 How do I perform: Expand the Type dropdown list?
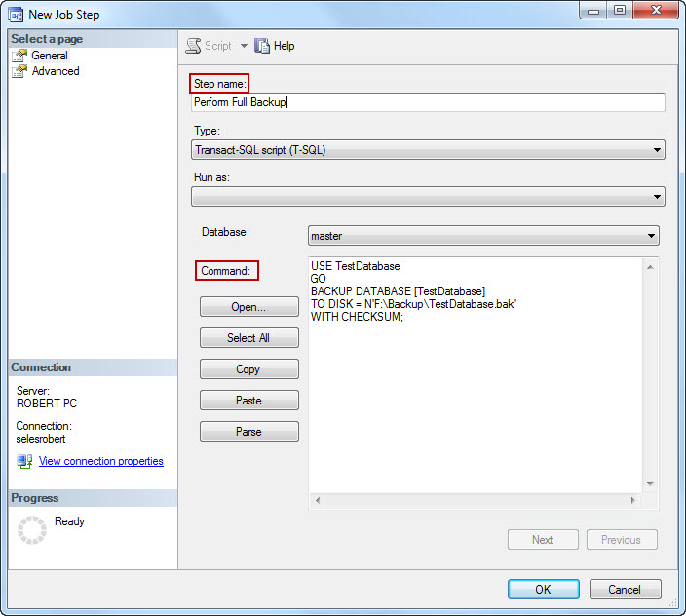[658, 150]
